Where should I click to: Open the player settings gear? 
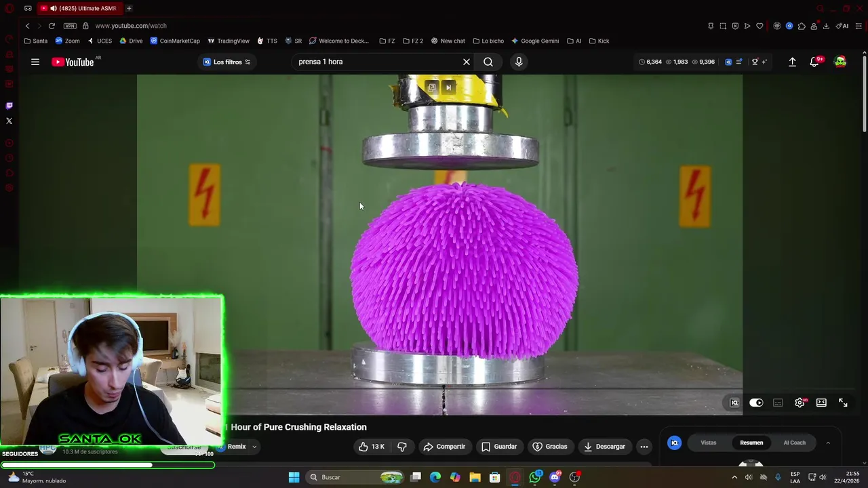click(800, 403)
